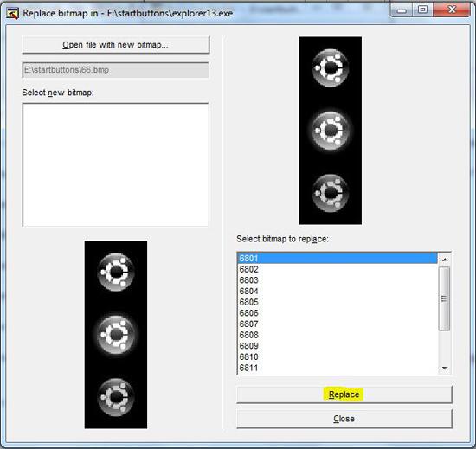Select bitmap 6803 in the list

(337, 280)
